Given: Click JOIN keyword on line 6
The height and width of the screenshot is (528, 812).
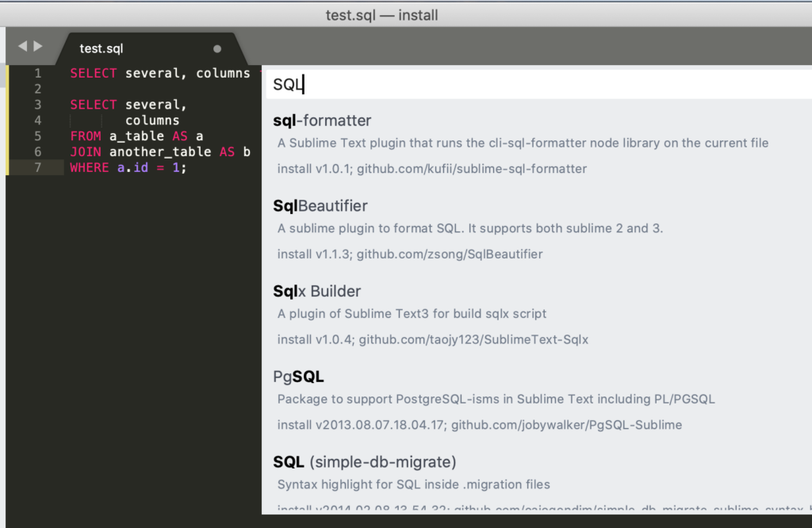Looking at the screenshot, I should coord(86,152).
